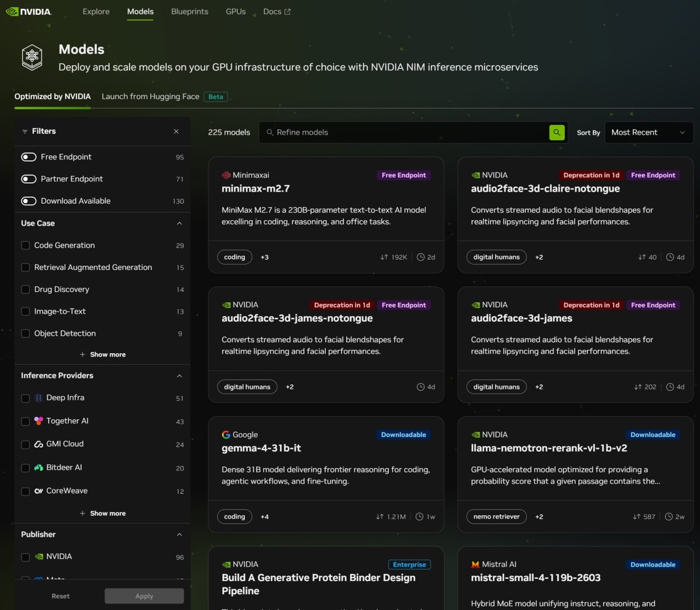Click the NVIDIA icon in Publisher filter
Image resolution: width=700 pixels, height=610 pixels.
(39, 557)
